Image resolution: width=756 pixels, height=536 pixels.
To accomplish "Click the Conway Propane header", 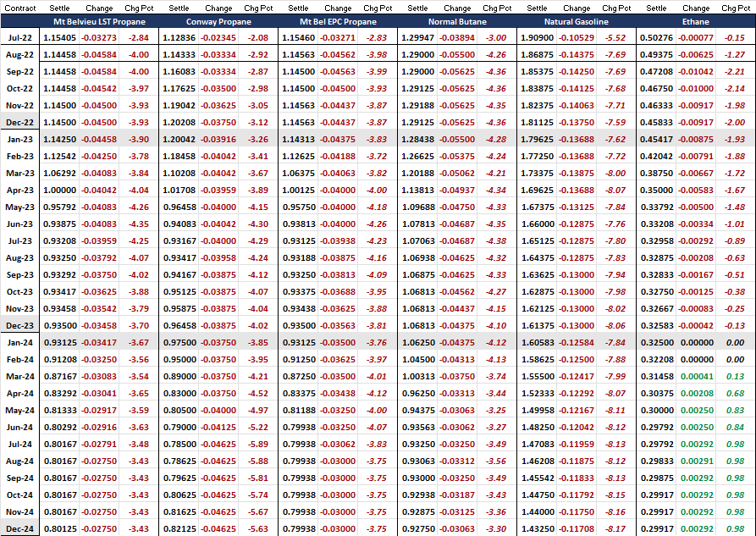I will click(218, 22).
